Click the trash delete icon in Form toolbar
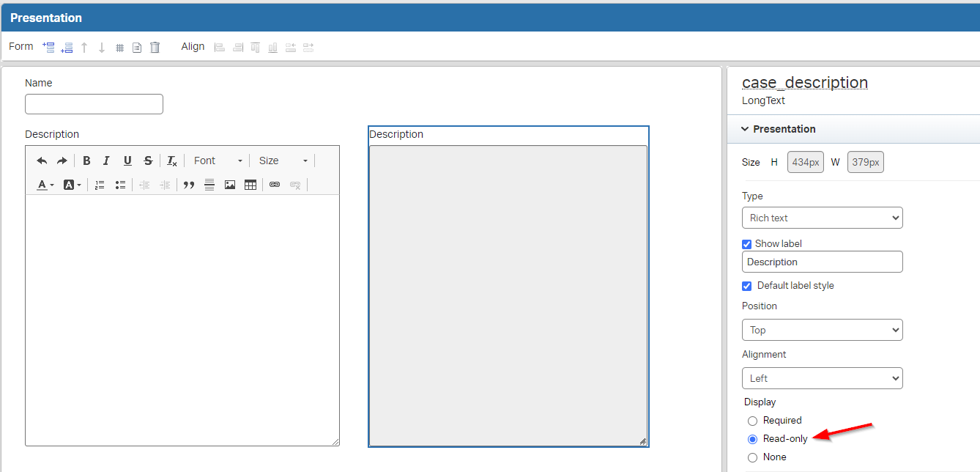The height and width of the screenshot is (472, 980). (155, 48)
